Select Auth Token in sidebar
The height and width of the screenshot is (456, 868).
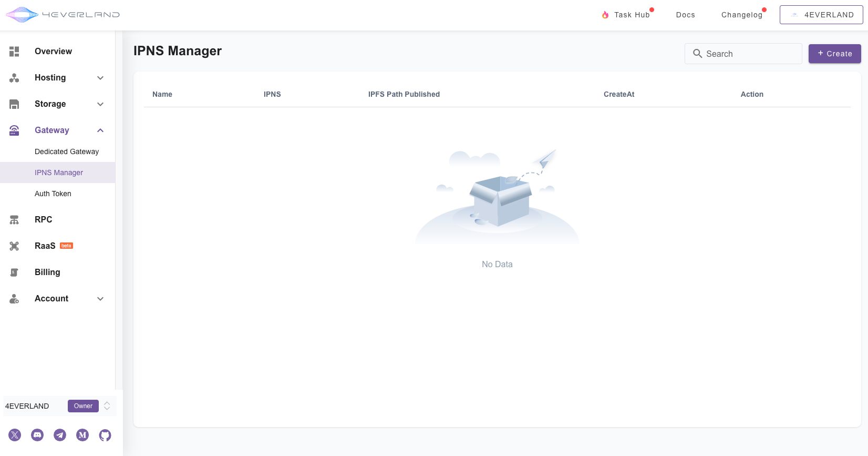(53, 194)
